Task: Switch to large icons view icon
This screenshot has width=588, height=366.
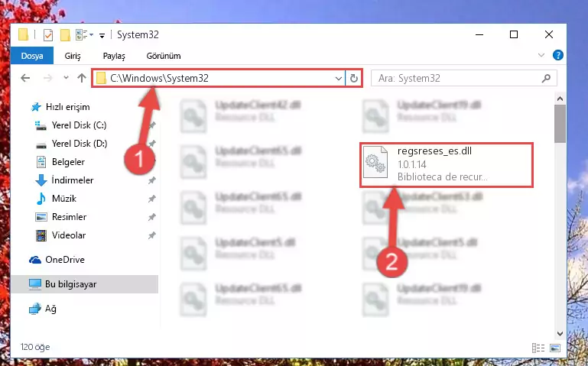Action: click(x=555, y=348)
